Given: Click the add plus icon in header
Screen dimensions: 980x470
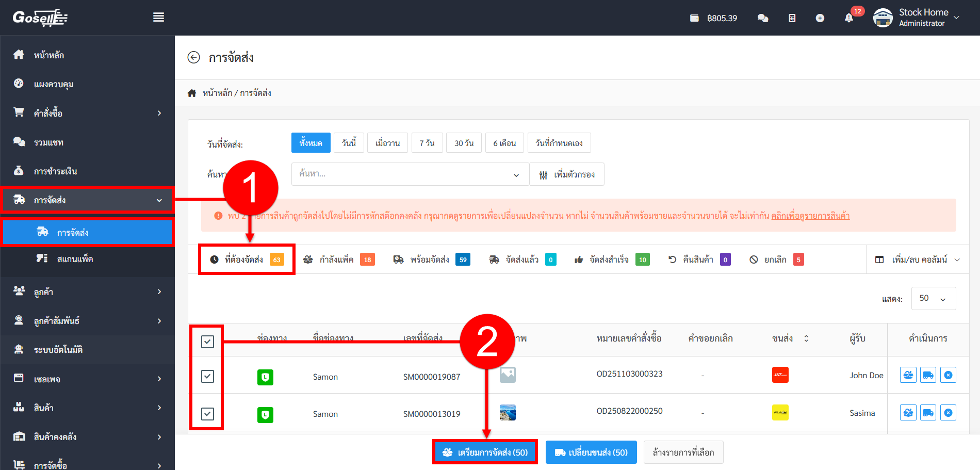Looking at the screenshot, I should (x=820, y=18).
